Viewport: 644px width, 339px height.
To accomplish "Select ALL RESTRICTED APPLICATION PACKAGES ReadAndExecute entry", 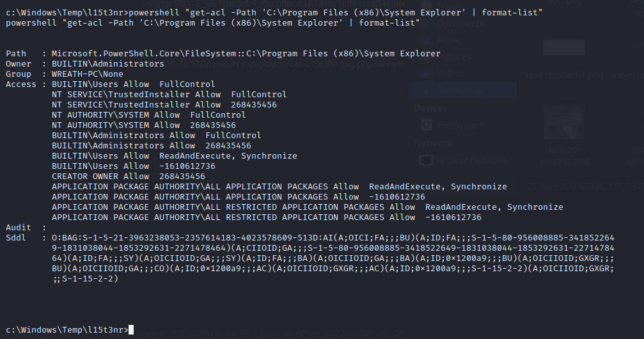I will point(308,208).
